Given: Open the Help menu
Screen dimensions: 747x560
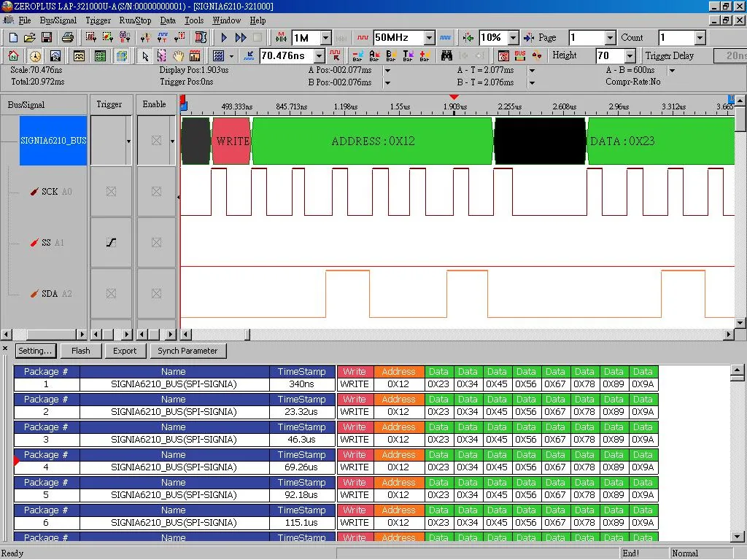Looking at the screenshot, I should (x=258, y=20).
